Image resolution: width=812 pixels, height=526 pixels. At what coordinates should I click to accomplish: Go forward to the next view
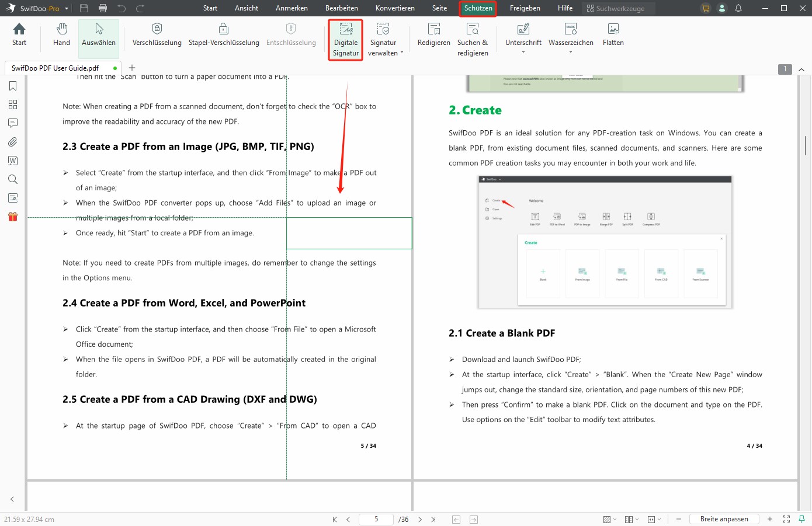tap(474, 519)
